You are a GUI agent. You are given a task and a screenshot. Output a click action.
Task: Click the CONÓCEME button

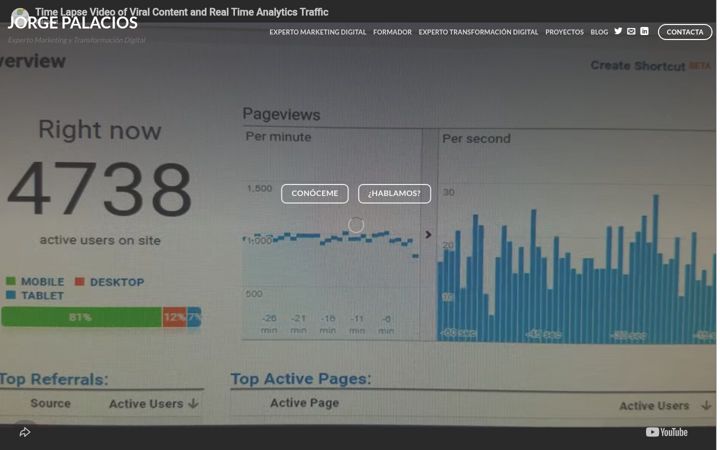315,193
